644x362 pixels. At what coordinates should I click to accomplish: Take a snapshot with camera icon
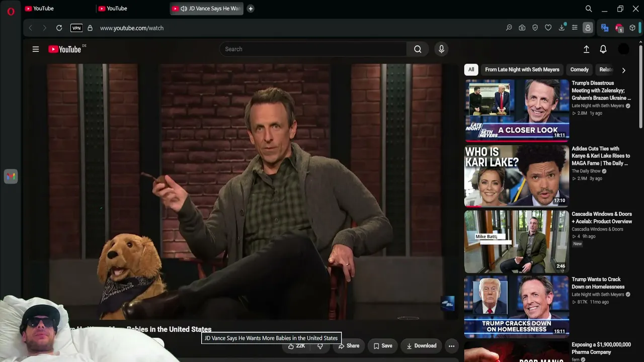[x=522, y=28]
